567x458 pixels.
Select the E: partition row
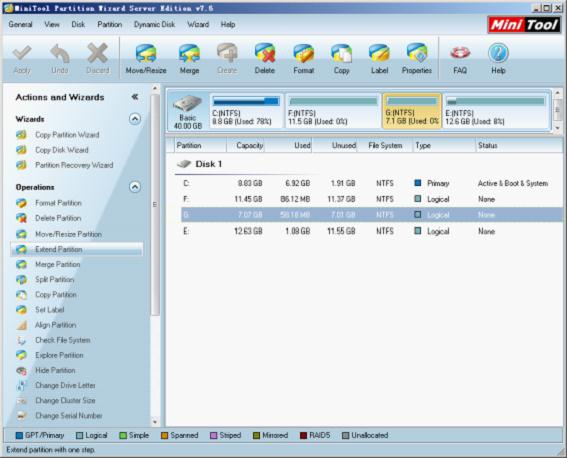coord(372,231)
